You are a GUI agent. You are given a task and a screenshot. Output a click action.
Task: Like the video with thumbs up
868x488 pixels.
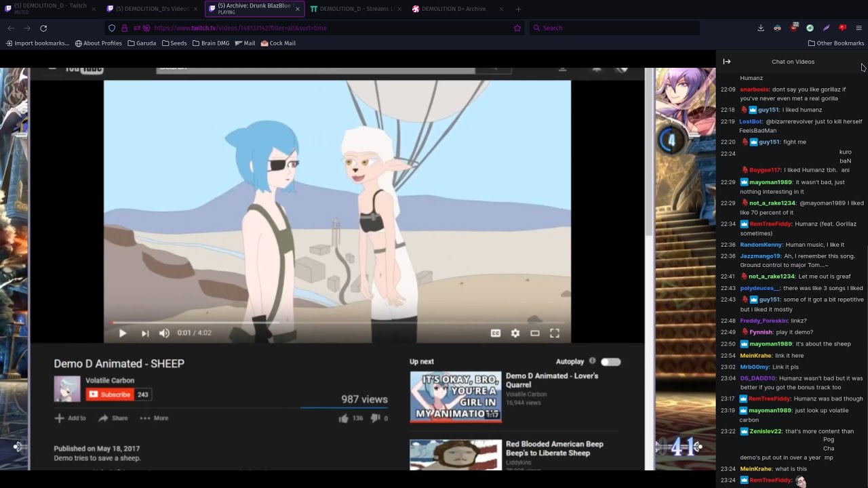tap(344, 418)
